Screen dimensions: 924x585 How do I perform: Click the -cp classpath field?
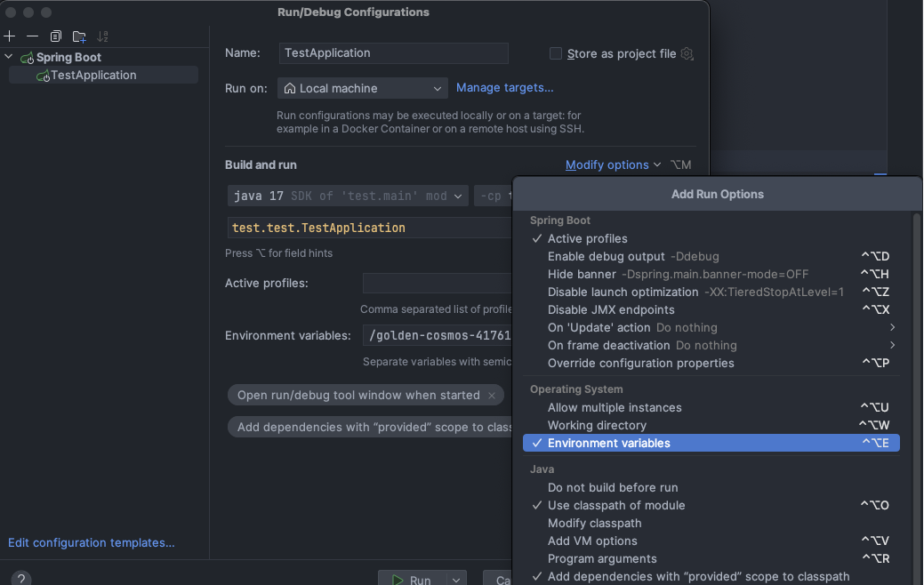coord(494,196)
